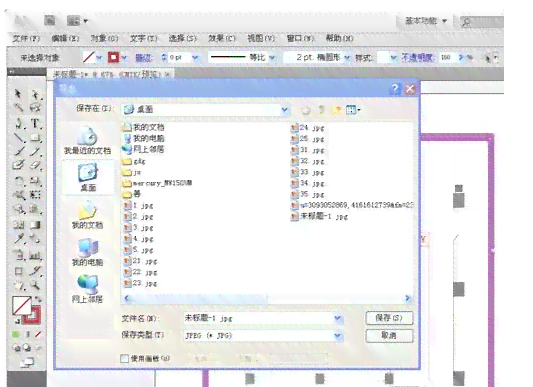Select the Free Transform tool
533x387 pixels.
[35, 195]
